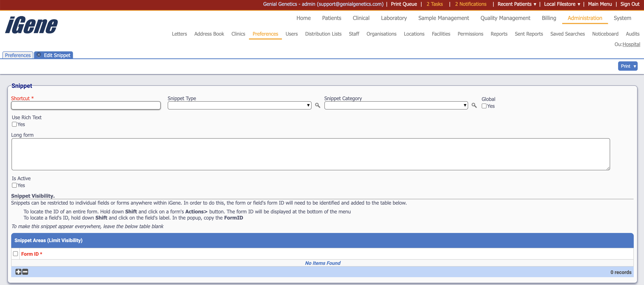
Task: Click into the Shortcut input field
Action: point(86,105)
